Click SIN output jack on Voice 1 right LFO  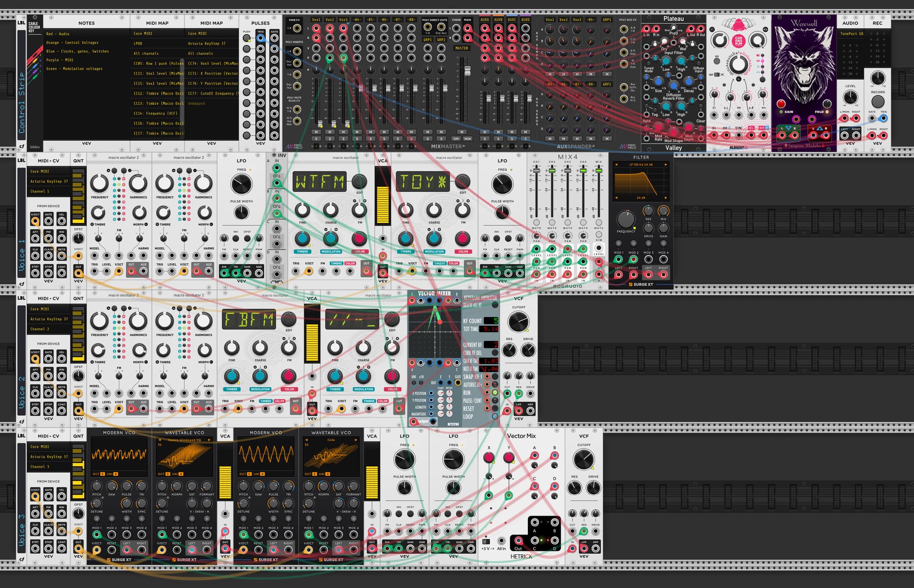[485, 273]
